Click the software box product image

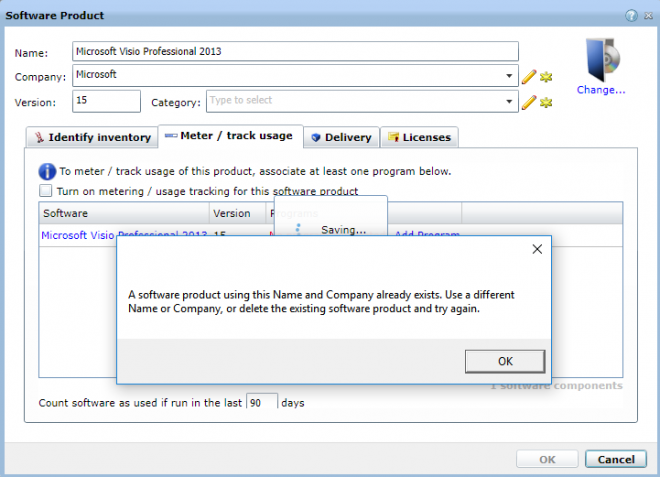point(603,60)
